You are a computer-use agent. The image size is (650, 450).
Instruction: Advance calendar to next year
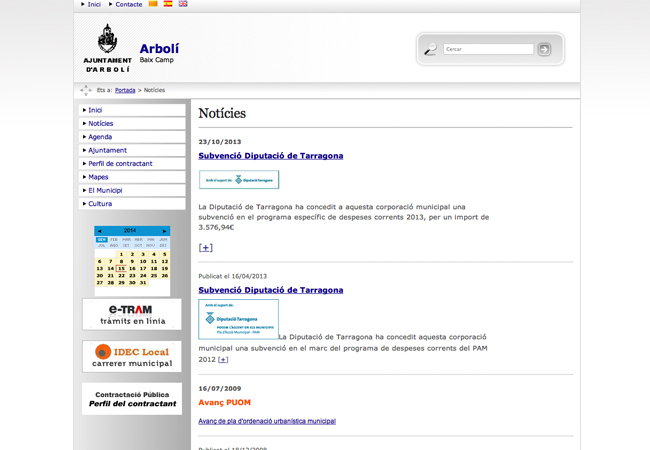coord(164,231)
